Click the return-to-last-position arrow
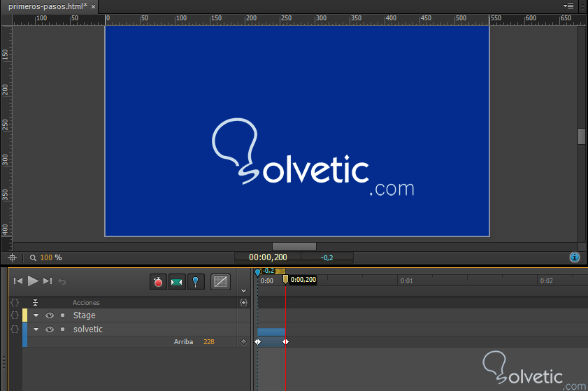The image size is (588, 391). [62, 281]
